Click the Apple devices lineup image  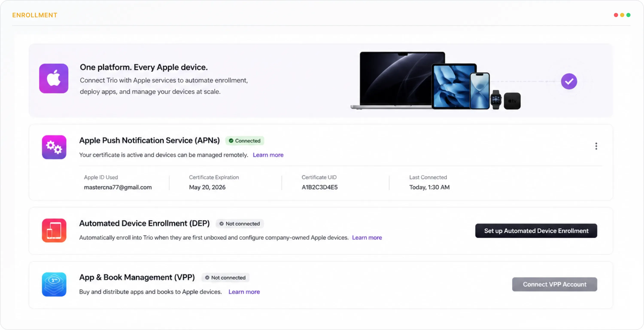(435, 81)
